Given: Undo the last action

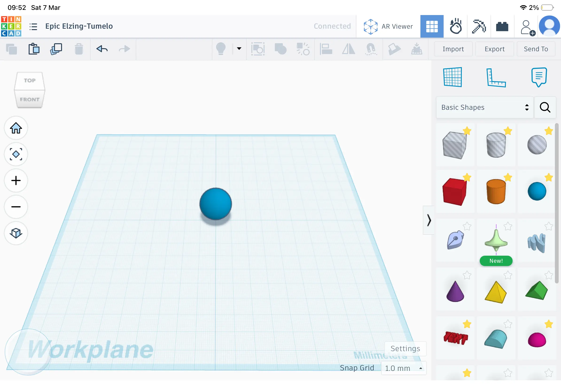Looking at the screenshot, I should pyautogui.click(x=102, y=49).
